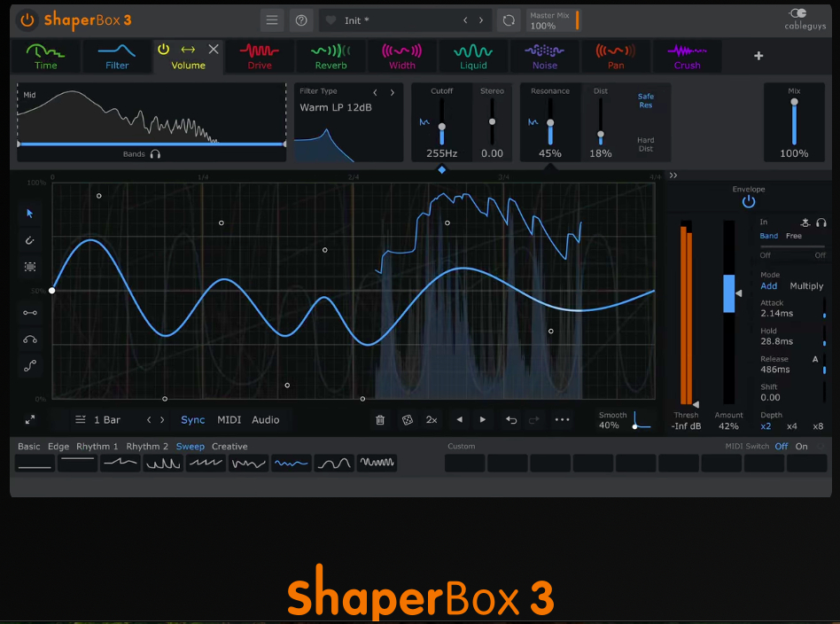The image size is (840, 624).
Task: Select the arrow pointer tool
Action: 30,214
